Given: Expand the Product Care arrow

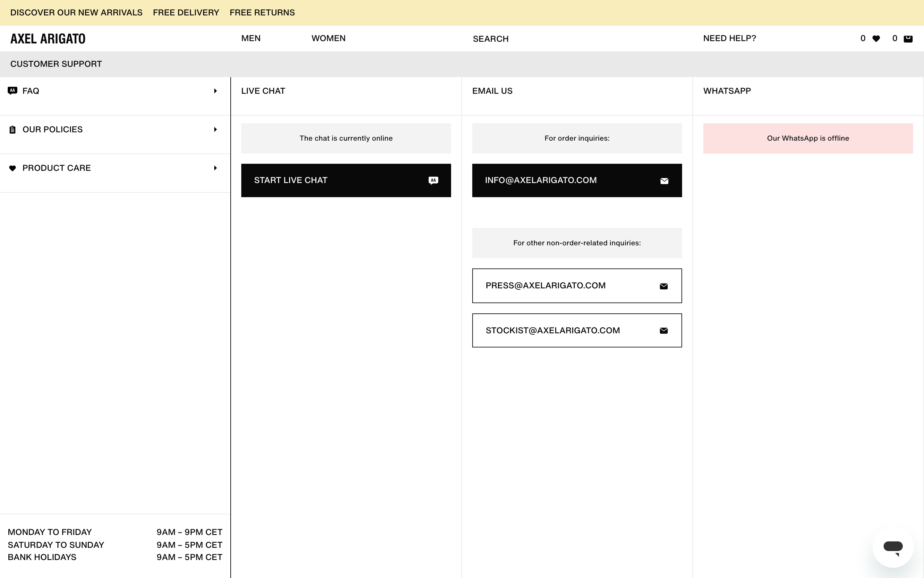Looking at the screenshot, I should pyautogui.click(x=215, y=168).
